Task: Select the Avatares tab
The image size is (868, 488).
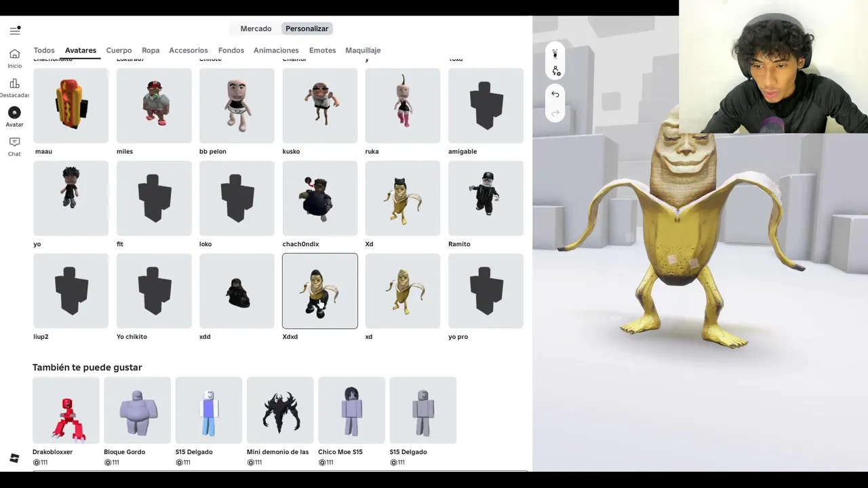Action: (x=81, y=50)
